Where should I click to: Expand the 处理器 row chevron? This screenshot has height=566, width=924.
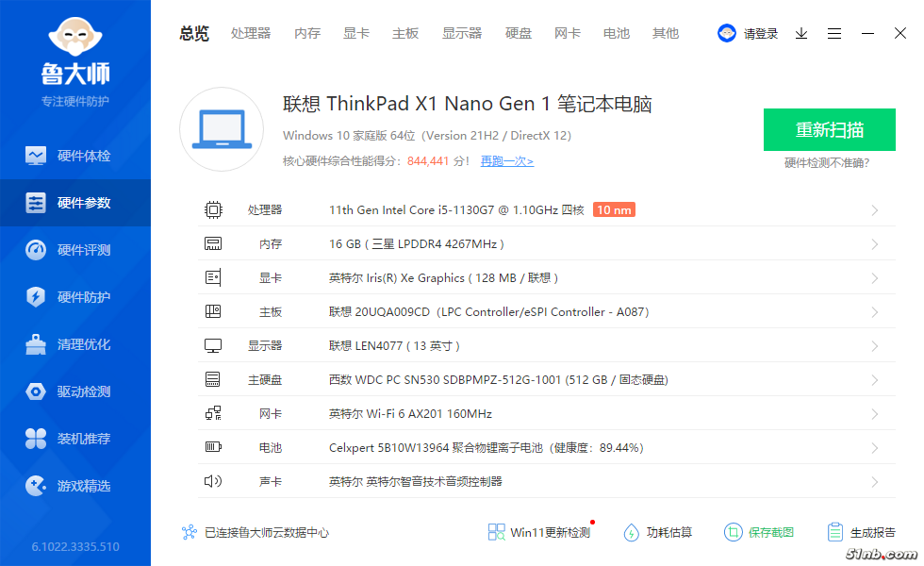click(x=875, y=210)
